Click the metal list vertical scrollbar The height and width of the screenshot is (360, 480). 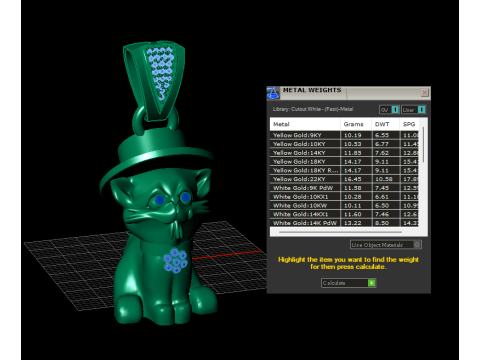pyautogui.click(x=424, y=145)
